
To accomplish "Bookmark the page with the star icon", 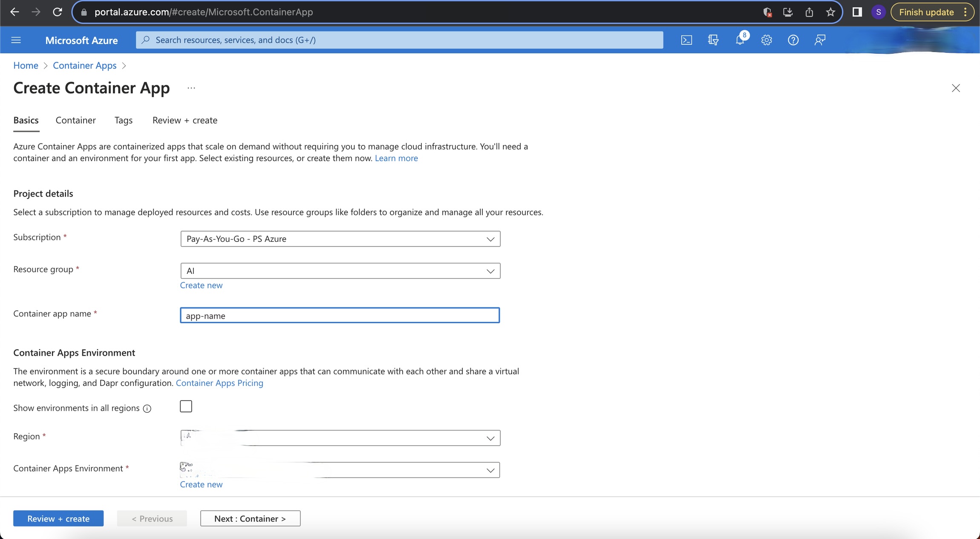I will tap(830, 12).
